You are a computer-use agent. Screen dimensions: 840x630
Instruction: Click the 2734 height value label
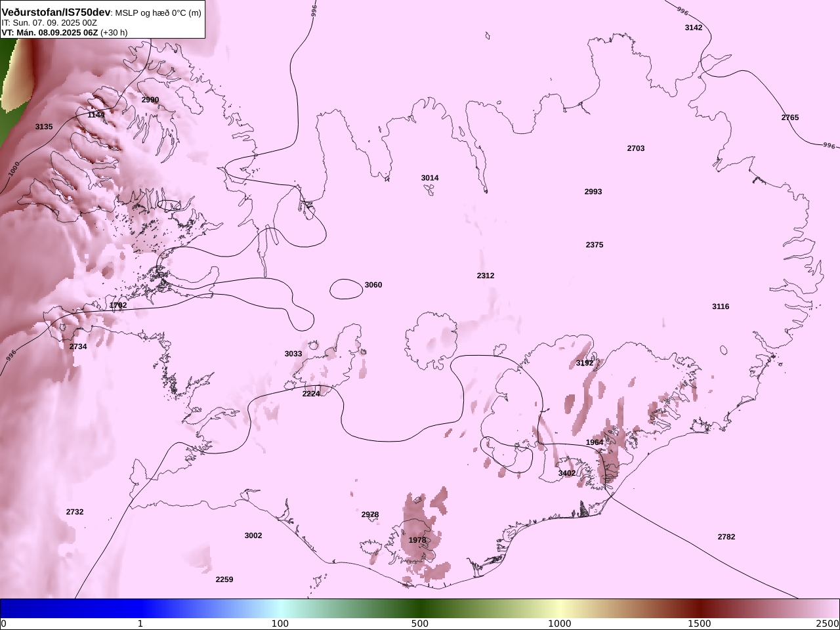(78, 346)
